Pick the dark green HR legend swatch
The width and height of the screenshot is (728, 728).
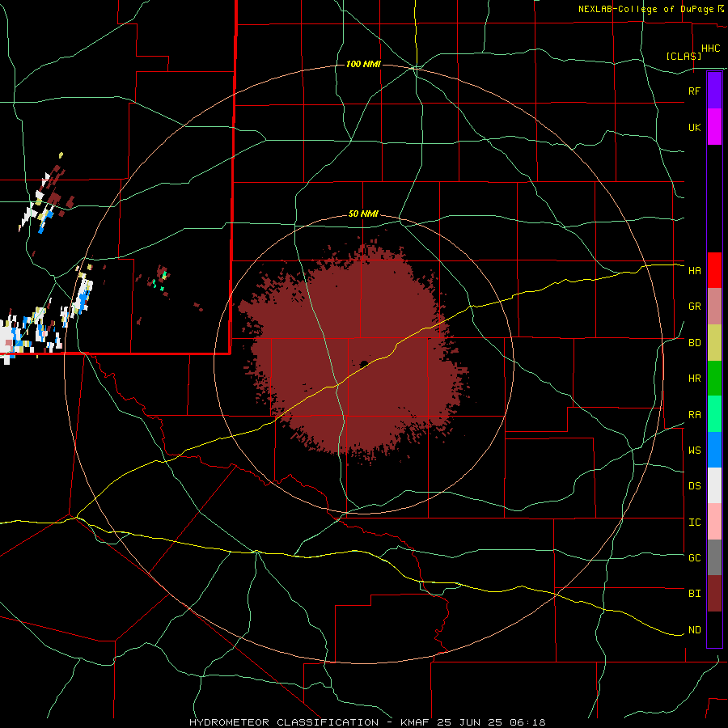[714, 379]
